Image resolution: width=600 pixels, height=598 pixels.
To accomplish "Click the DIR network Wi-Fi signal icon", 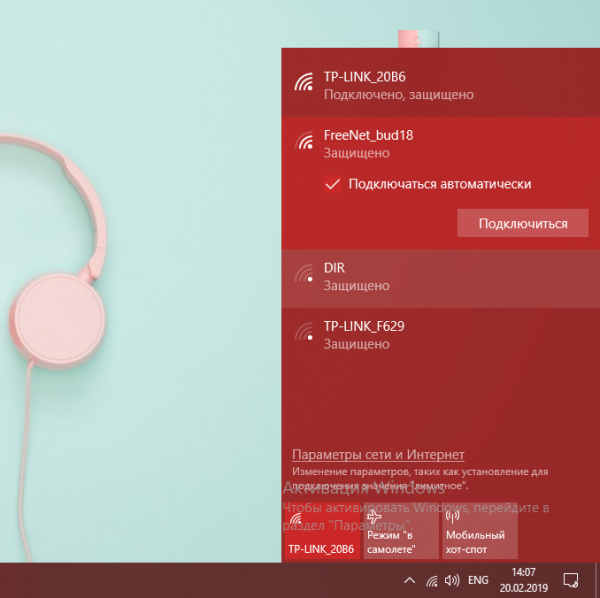I will click(304, 273).
